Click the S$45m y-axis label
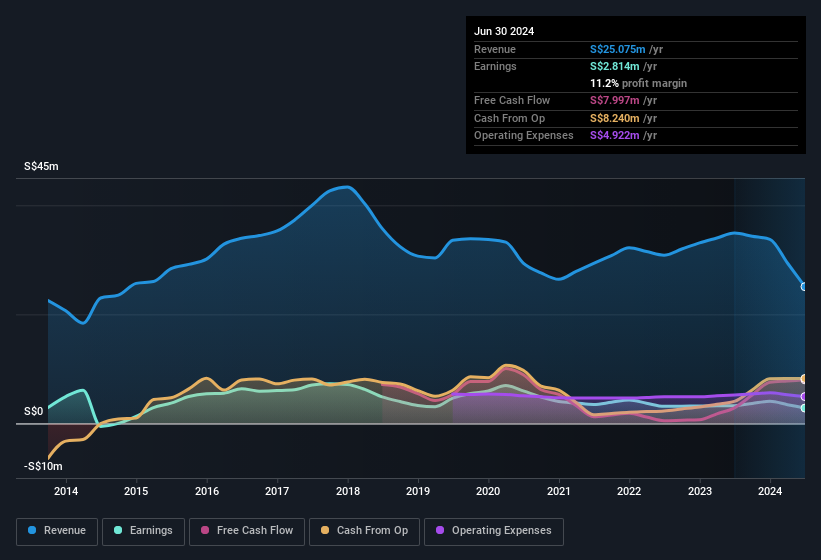This screenshot has width=821, height=560. pos(41,166)
